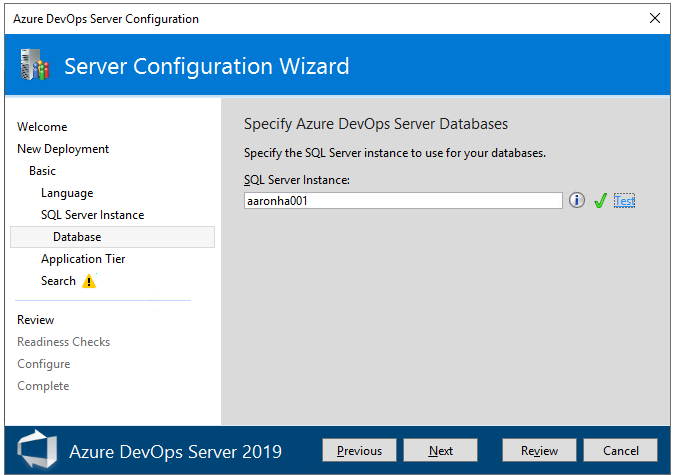Open the Review step in sidebar
The height and width of the screenshot is (475, 674).
[36, 320]
